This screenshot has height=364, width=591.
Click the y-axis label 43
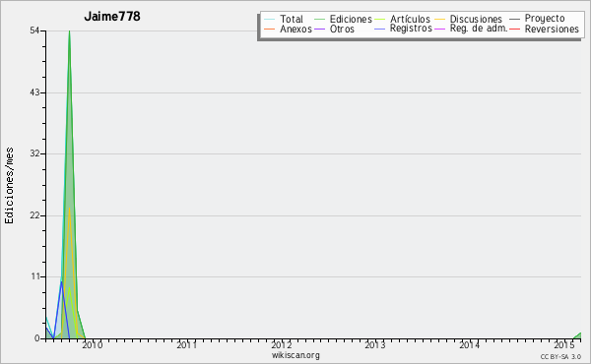pyautogui.click(x=34, y=92)
